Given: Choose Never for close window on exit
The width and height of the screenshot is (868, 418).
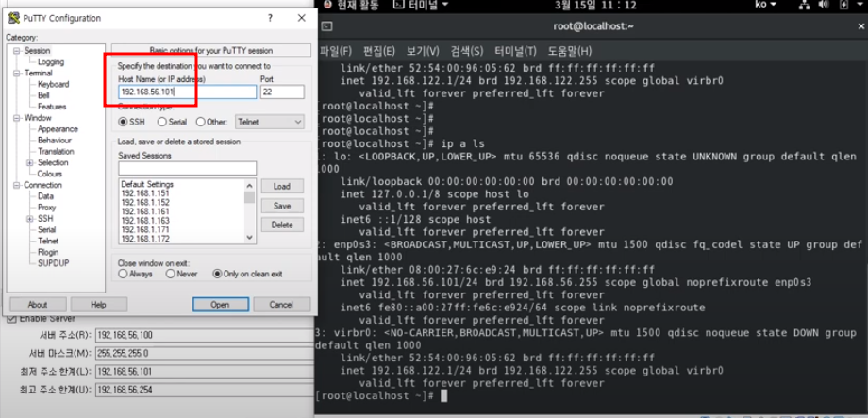Looking at the screenshot, I should pyautogui.click(x=171, y=274).
